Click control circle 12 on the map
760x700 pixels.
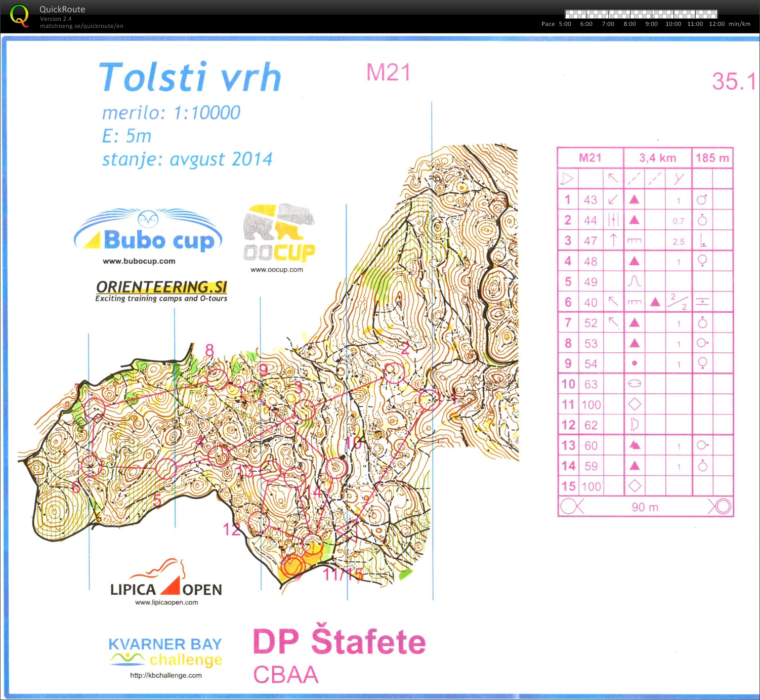[x=258, y=521]
